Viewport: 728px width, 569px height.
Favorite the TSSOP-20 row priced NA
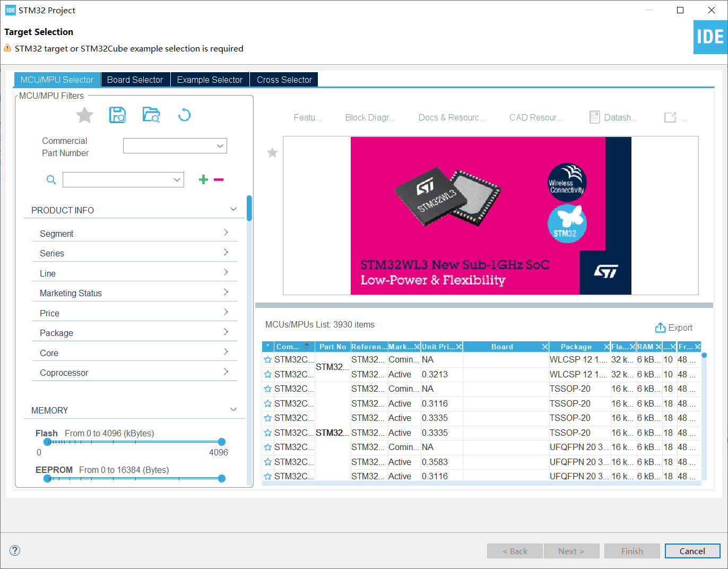pos(268,389)
